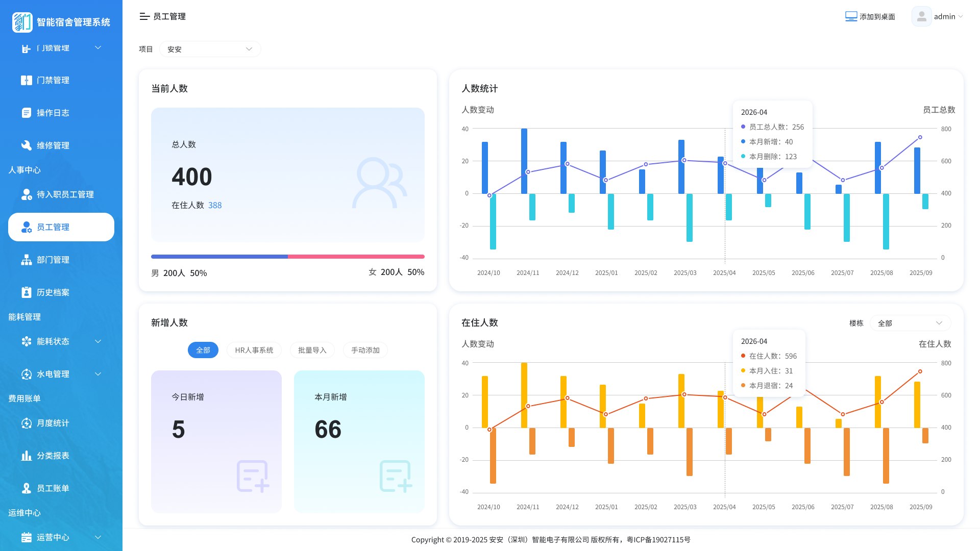This screenshot has height=551, width=980.
Task: Open the 楼栋 全部 dropdown
Action: pos(911,323)
